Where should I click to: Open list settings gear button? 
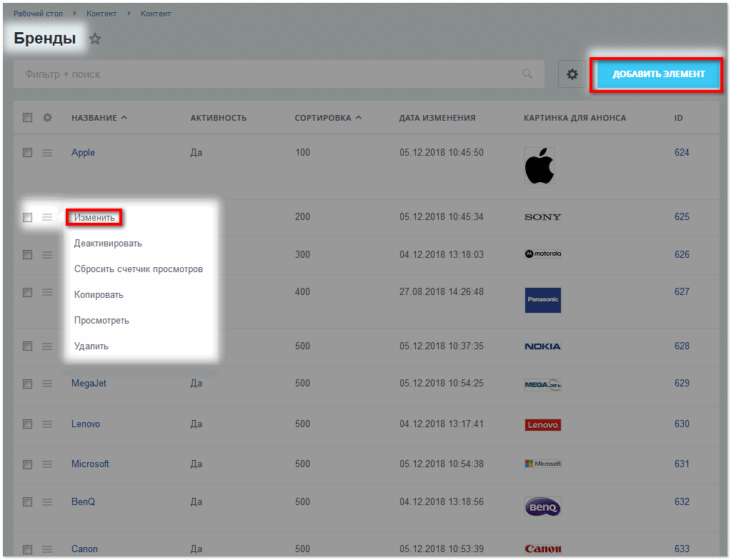(572, 74)
